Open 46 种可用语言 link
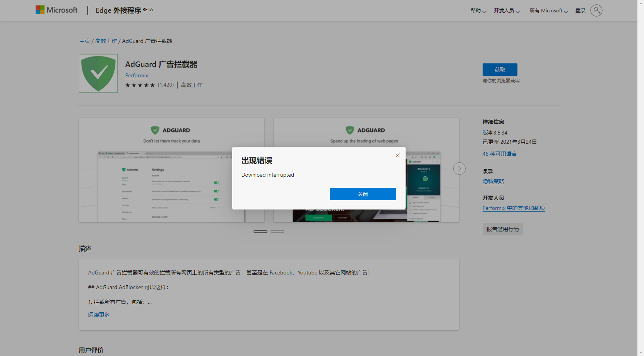The image size is (644, 356). click(x=500, y=154)
